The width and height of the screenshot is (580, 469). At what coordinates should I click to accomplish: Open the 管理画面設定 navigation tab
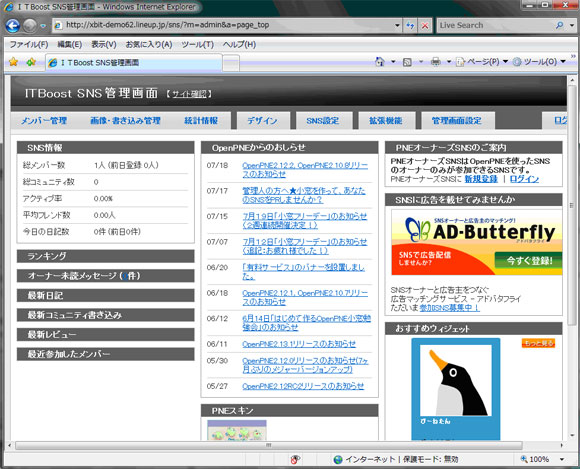click(457, 121)
